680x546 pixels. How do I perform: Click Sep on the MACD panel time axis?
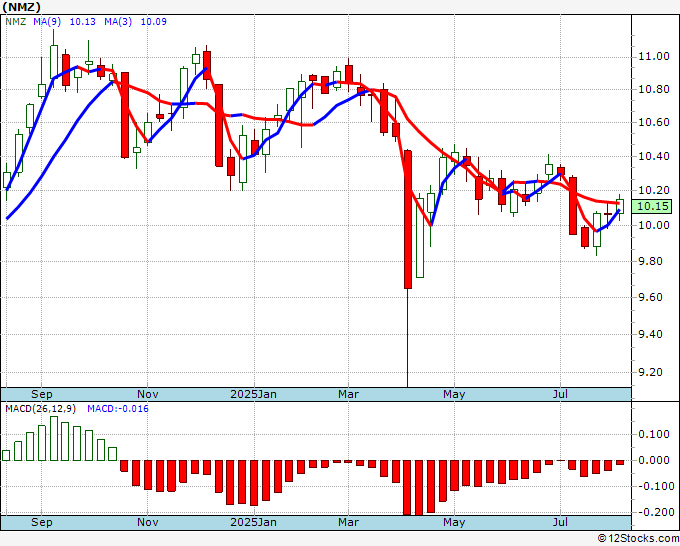[x=42, y=522]
